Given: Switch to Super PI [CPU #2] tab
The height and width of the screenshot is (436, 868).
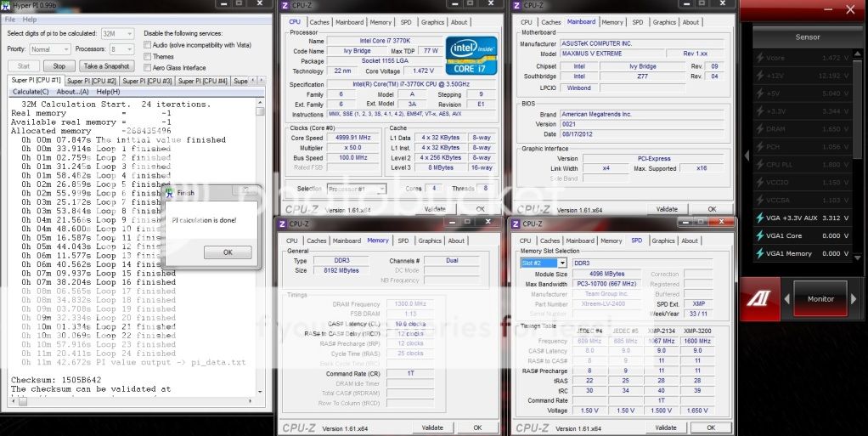Looking at the screenshot, I should tap(91, 81).
